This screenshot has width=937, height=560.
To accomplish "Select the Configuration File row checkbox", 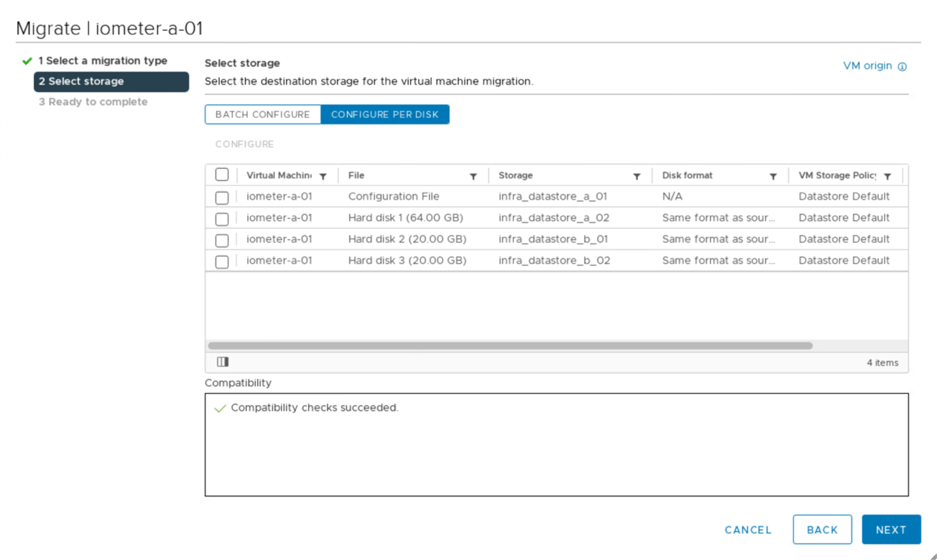I will 222,197.
